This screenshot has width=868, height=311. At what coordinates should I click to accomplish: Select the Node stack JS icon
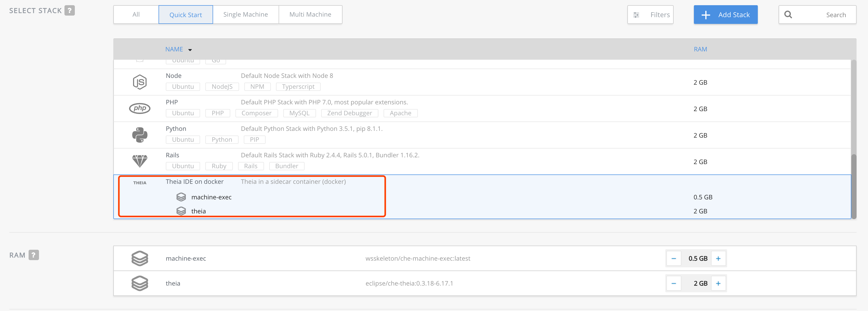(140, 82)
